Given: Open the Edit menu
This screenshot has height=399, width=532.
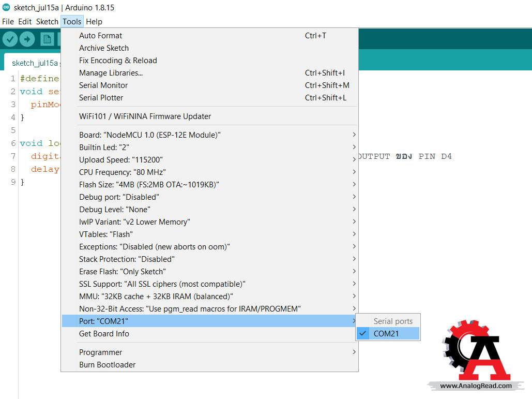Looking at the screenshot, I should [25, 21].
